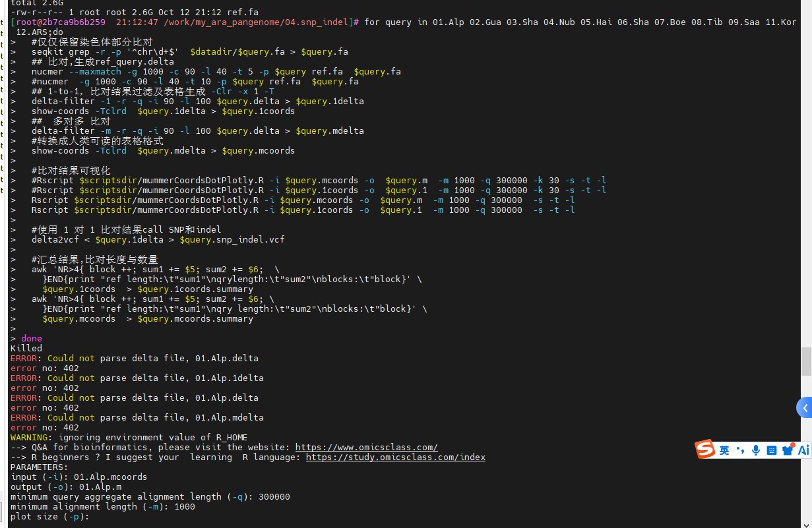Viewport: 812px width, 528px height.
Task: Click the magenta 'done' keyword
Action: pos(31,338)
